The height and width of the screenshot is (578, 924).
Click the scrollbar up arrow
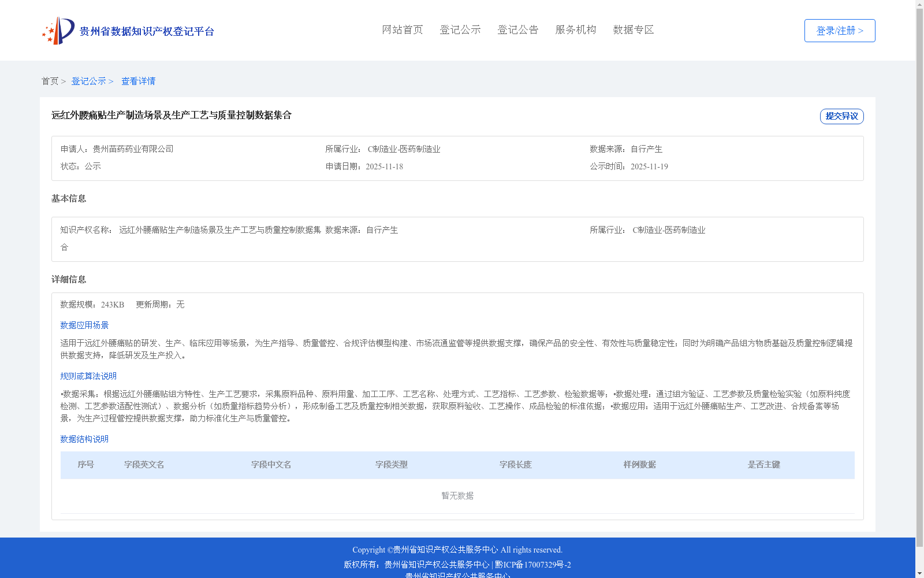coord(920,5)
